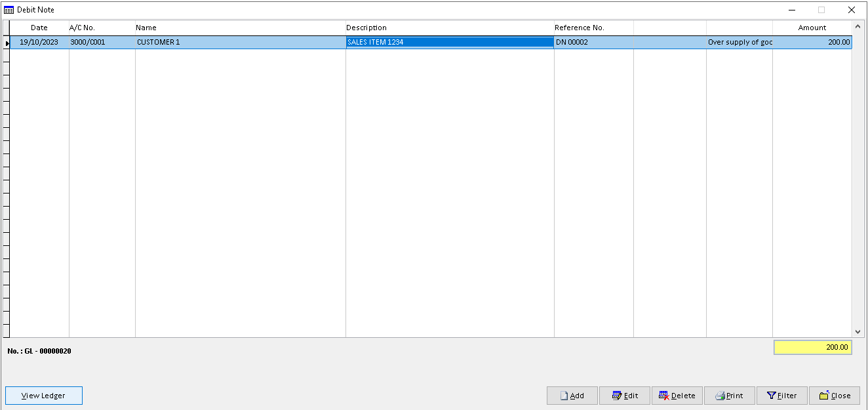This screenshot has width=868, height=410.
Task: Click the Description column header
Action: [x=366, y=28]
